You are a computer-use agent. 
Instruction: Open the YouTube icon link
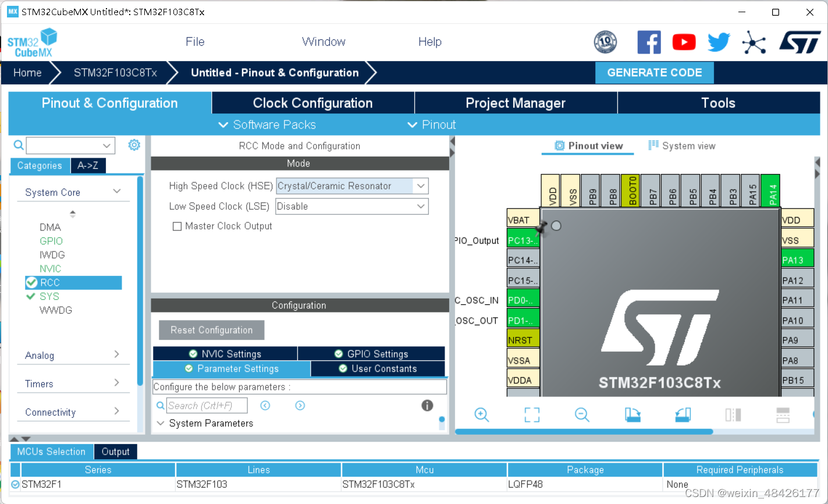pos(684,42)
